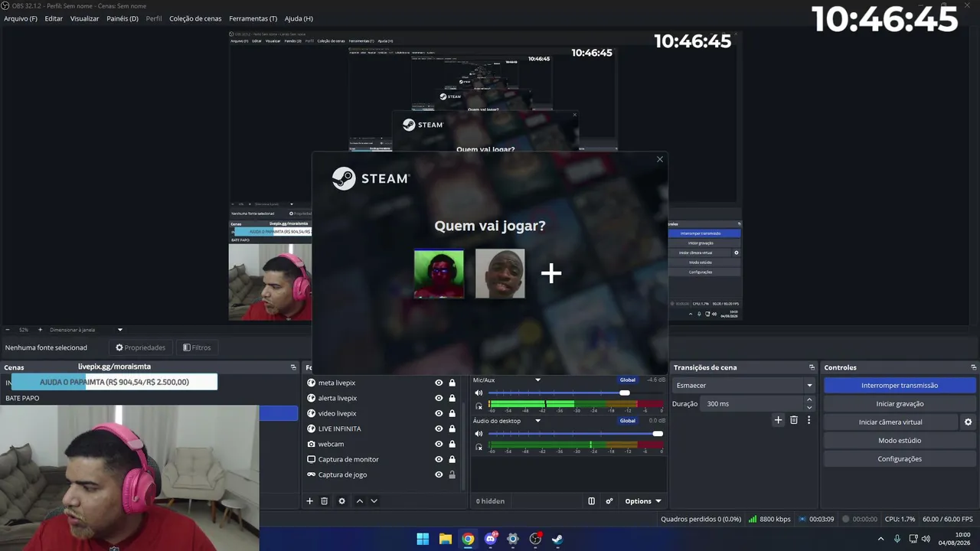
Task: Add a new Steam profile with the plus
Action: [551, 273]
